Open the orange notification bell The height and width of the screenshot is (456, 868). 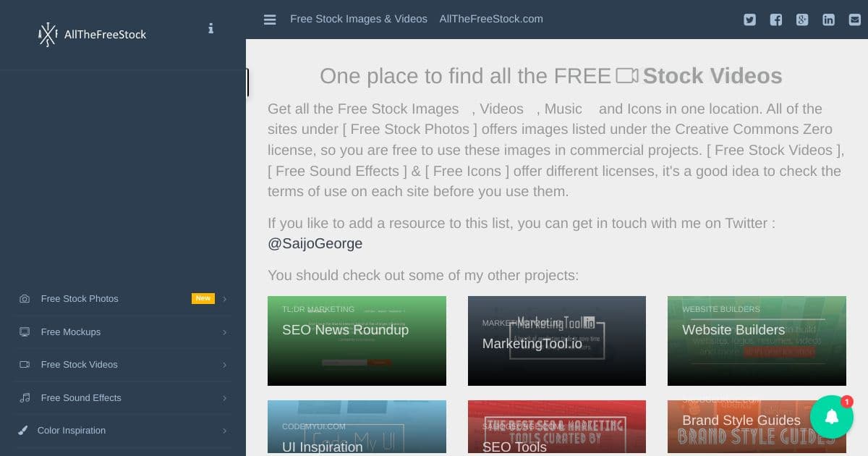[x=832, y=418]
